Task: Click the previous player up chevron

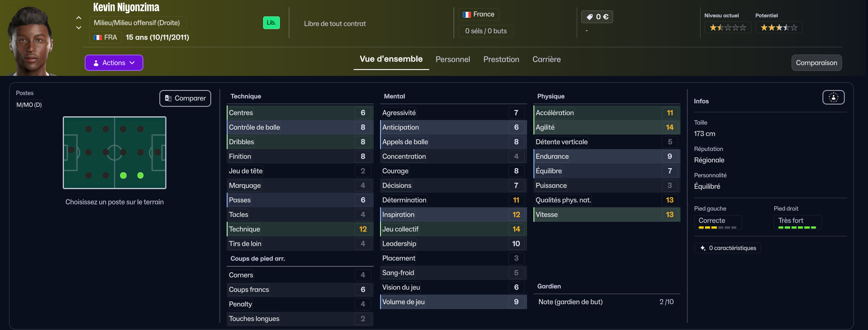Action: 79,18
